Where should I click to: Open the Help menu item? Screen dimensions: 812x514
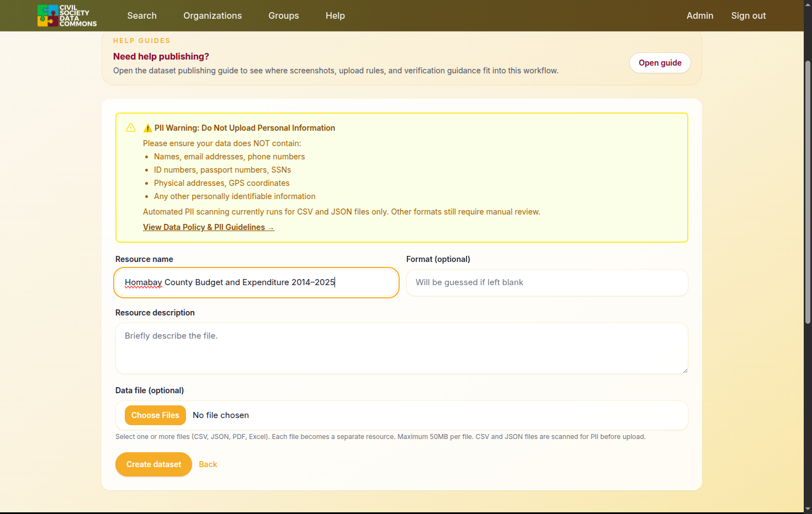335,15
